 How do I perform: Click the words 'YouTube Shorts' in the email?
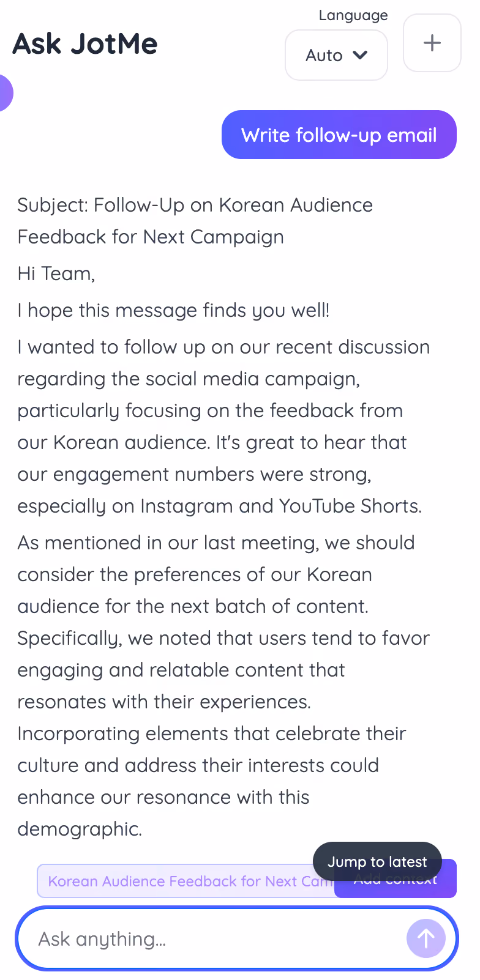click(x=350, y=506)
